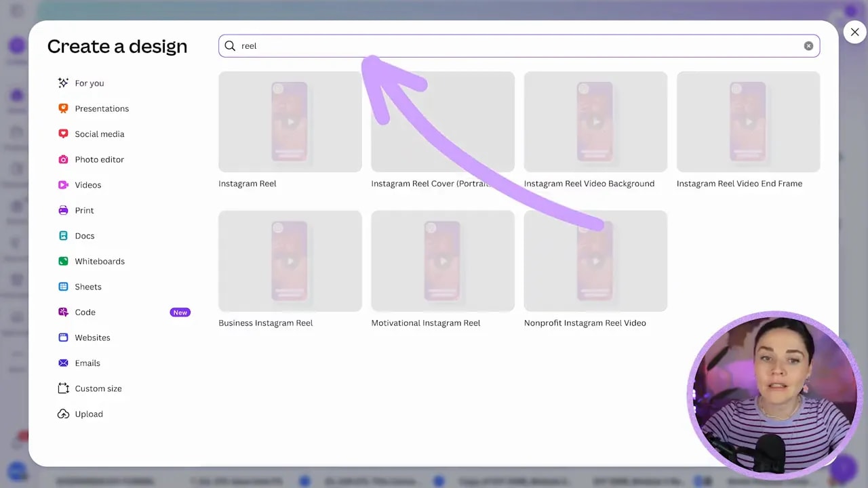
Task: Choose the Docs label
Action: point(85,235)
